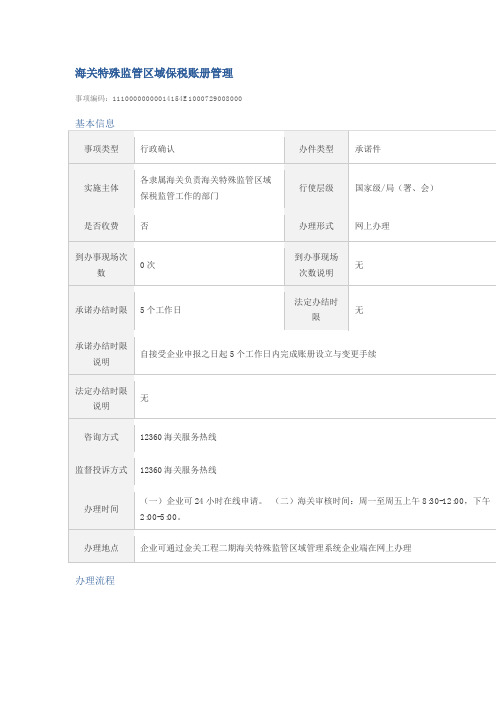The width and height of the screenshot is (496, 702).
Task: Select the 0 次 value
Action: [x=148, y=265]
